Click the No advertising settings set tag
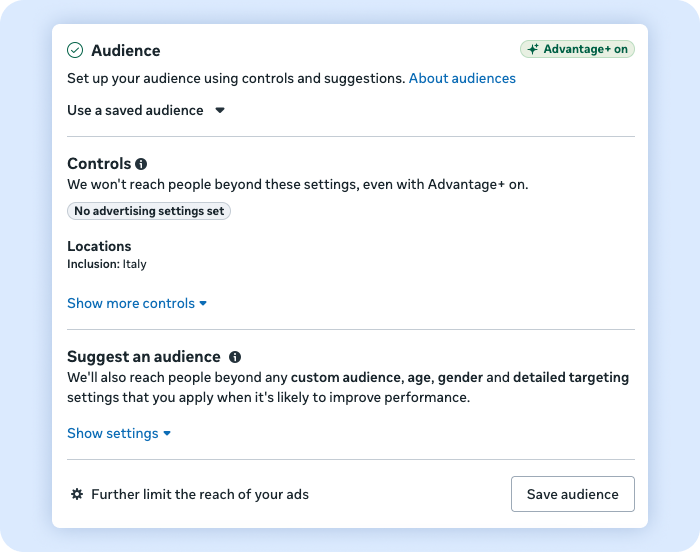700x552 pixels. click(x=149, y=211)
